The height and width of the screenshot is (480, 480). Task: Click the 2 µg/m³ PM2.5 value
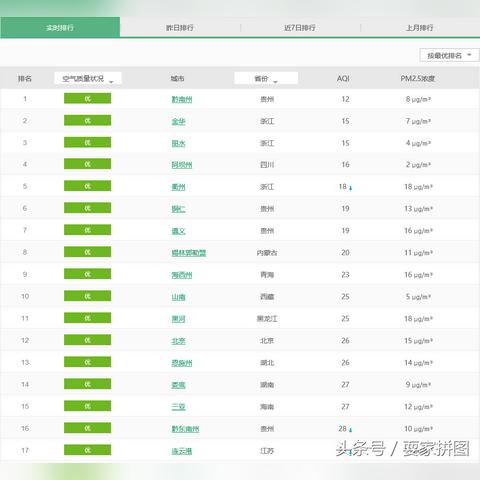pos(418,165)
